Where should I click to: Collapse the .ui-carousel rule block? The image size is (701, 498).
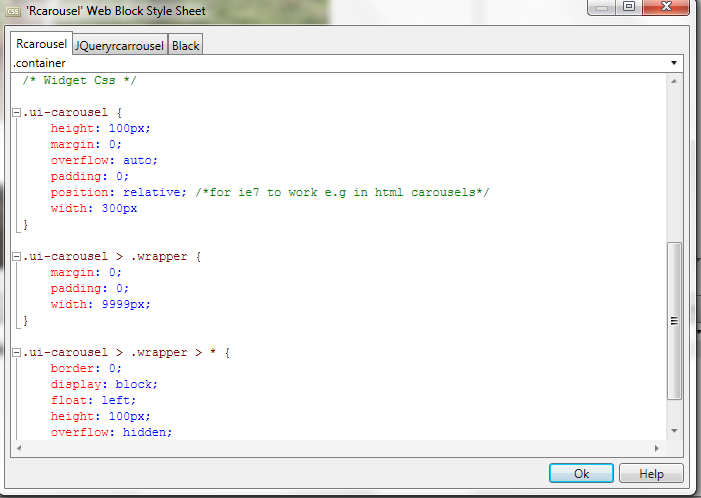[x=16, y=113]
